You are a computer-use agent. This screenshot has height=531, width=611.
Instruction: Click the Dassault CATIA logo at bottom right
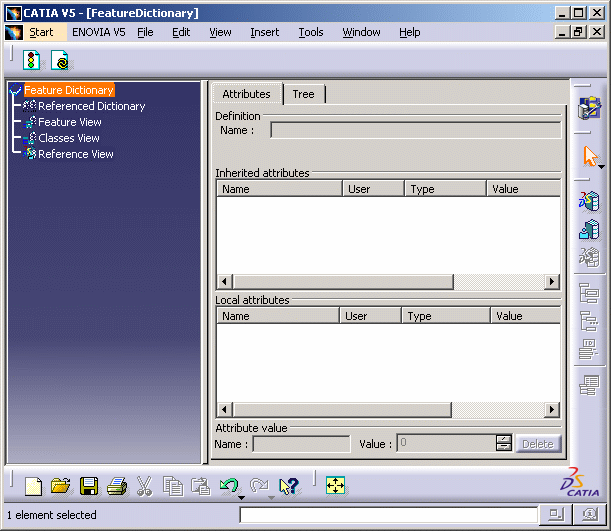(580, 483)
